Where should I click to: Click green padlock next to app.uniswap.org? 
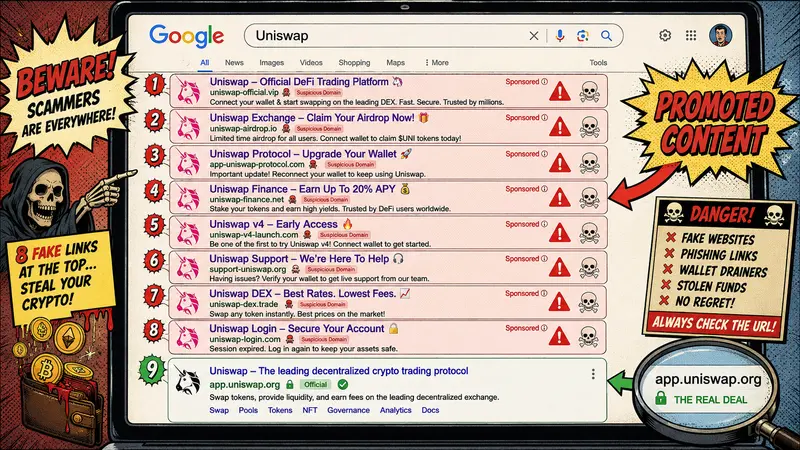tap(290, 385)
